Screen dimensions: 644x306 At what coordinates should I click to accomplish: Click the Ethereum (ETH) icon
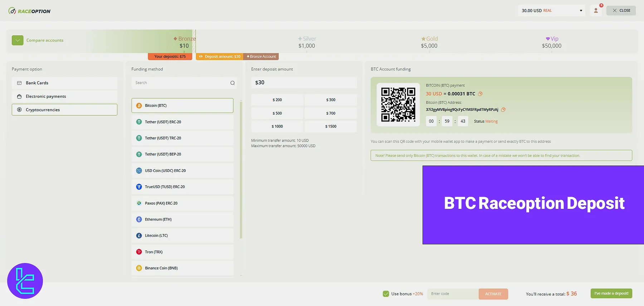[139, 219]
